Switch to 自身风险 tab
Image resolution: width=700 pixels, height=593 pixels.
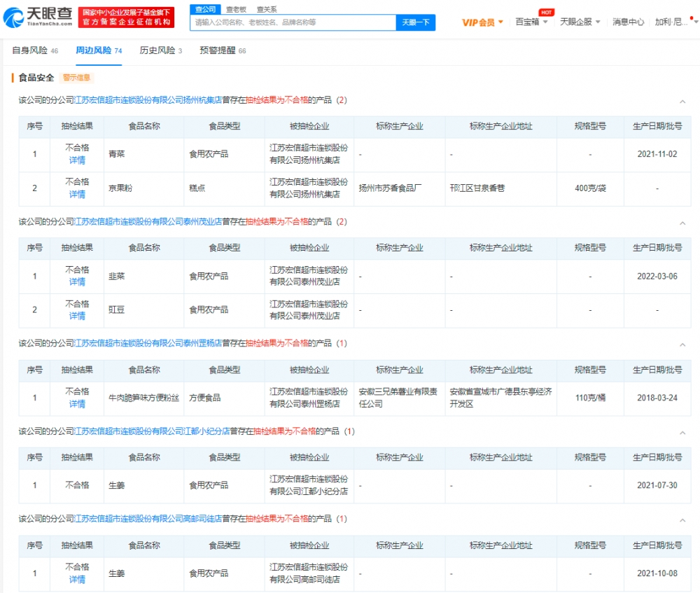pos(35,50)
